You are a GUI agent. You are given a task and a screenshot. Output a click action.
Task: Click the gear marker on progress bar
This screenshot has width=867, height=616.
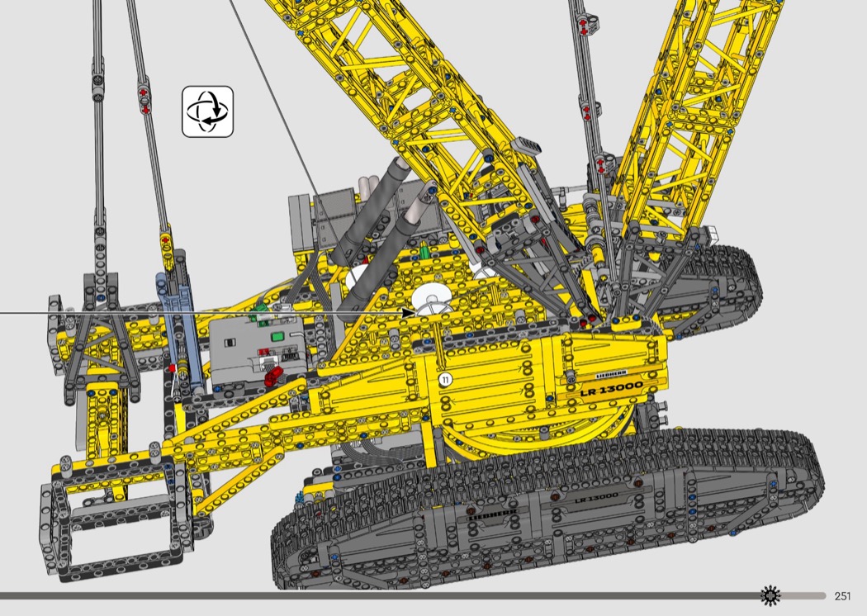(770, 595)
